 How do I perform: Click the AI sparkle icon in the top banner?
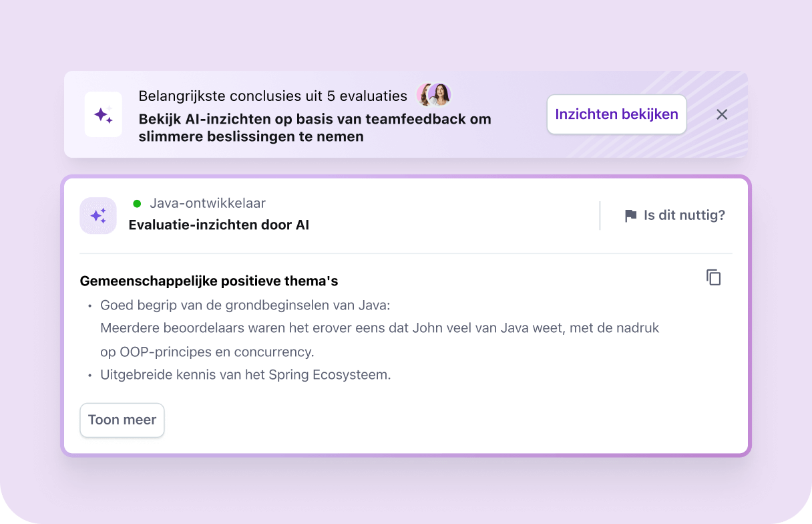(104, 115)
